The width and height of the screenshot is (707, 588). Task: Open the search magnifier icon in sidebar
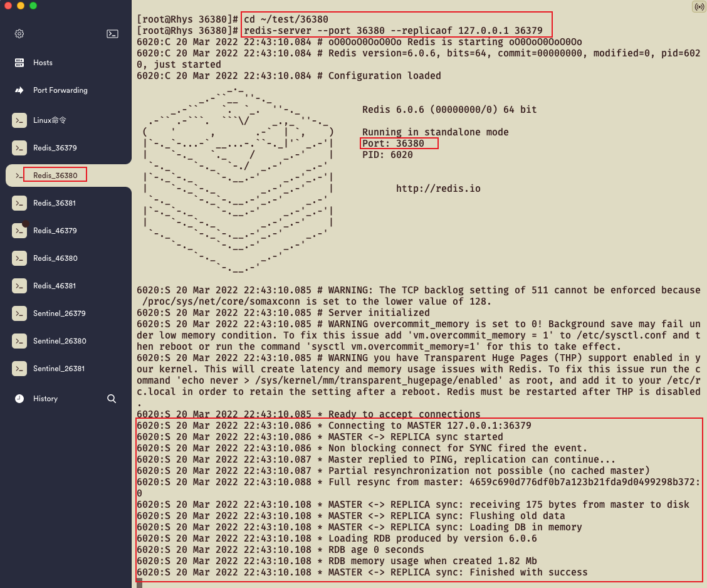click(112, 399)
